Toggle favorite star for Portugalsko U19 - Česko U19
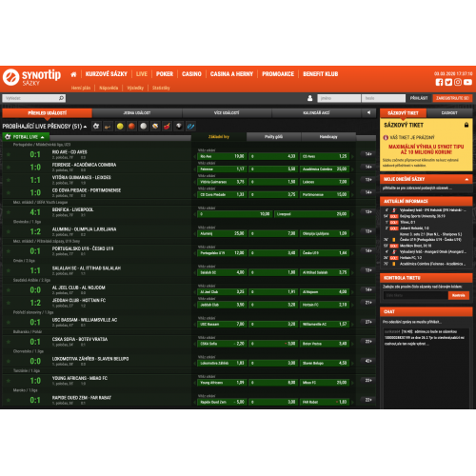The width and height of the screenshot is (476, 476). pyautogui.click(x=9, y=251)
